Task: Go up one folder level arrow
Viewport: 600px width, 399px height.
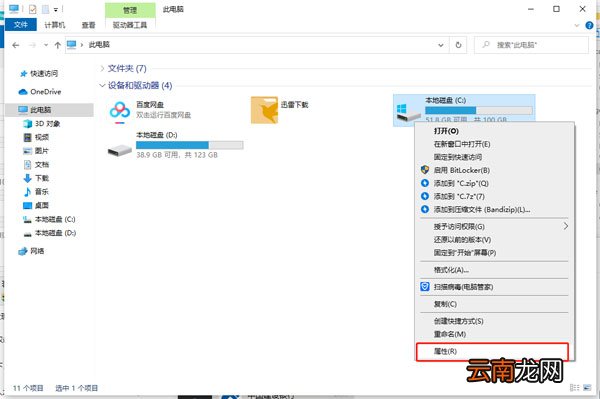Action: 57,45
